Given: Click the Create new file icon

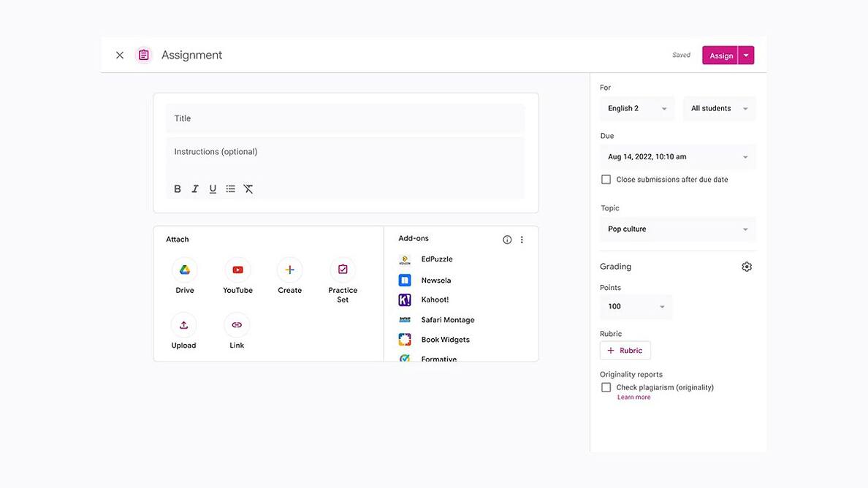Looking at the screenshot, I should point(289,270).
